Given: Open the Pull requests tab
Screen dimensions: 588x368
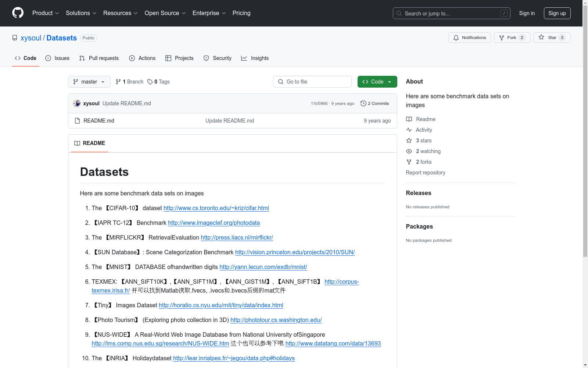Looking at the screenshot, I should (x=99, y=58).
